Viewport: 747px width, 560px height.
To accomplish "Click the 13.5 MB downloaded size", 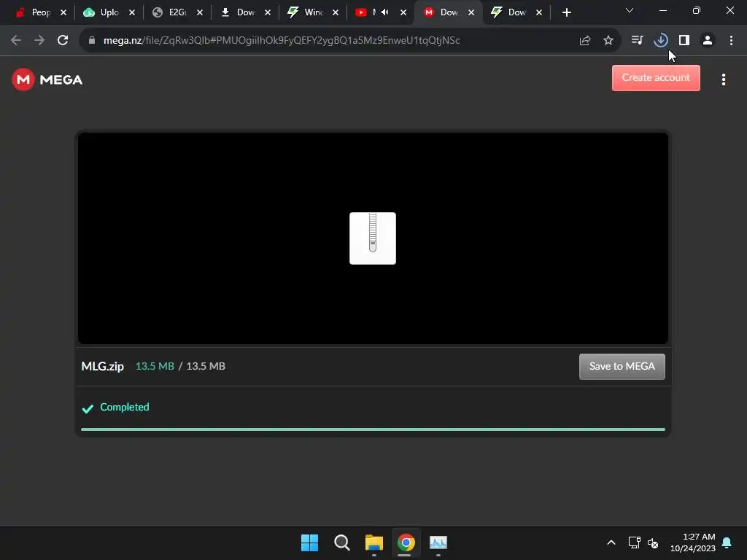I will (155, 366).
